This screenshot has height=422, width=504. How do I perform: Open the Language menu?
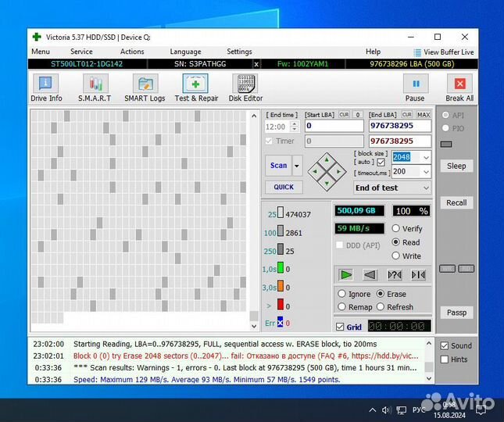pyautogui.click(x=185, y=52)
